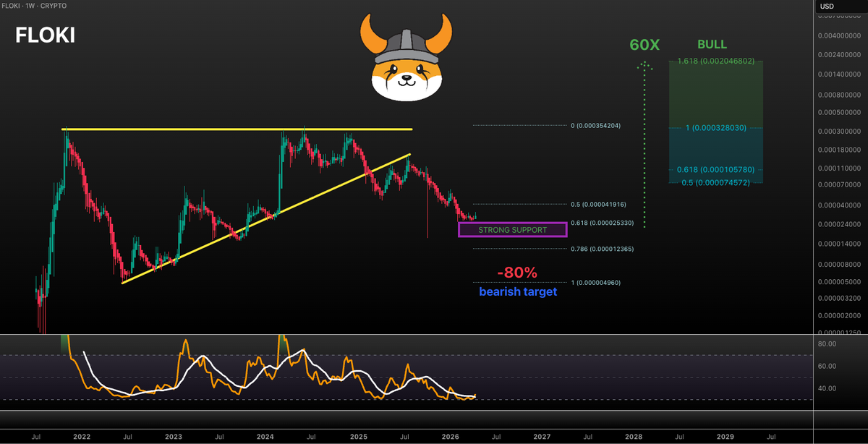The width and height of the screenshot is (868, 444).
Task: Click the 'BULL' label above projection
Action: tap(712, 44)
